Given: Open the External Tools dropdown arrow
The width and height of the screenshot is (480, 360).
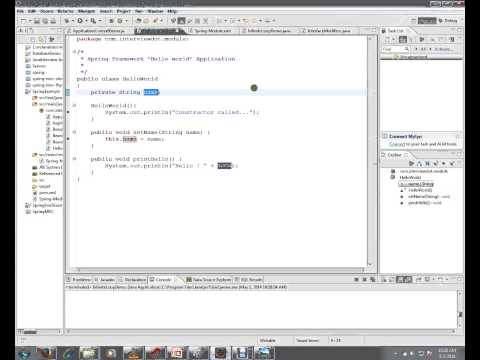Looking at the screenshot, I should pyautogui.click(x=100, y=21).
